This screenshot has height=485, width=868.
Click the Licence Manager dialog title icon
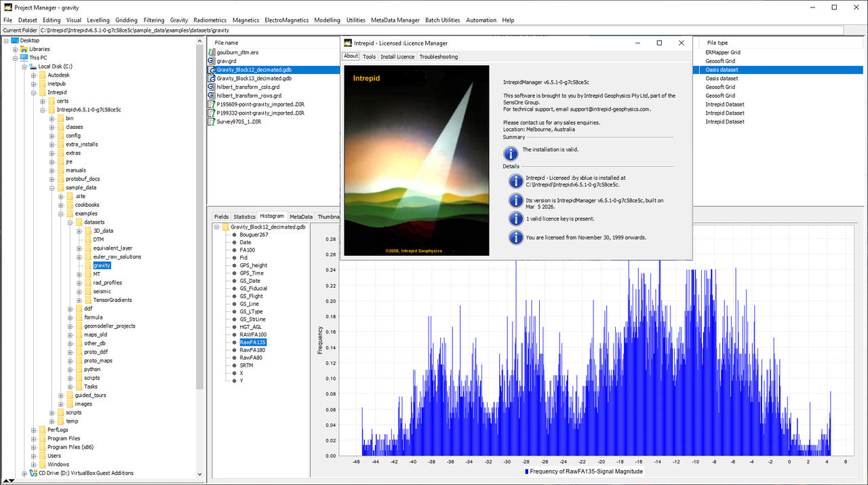[347, 43]
